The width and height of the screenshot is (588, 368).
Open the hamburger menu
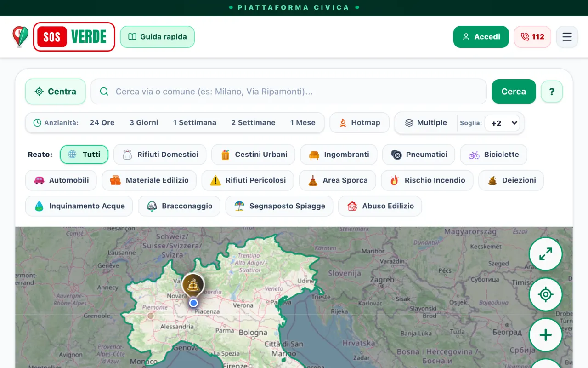point(567,37)
